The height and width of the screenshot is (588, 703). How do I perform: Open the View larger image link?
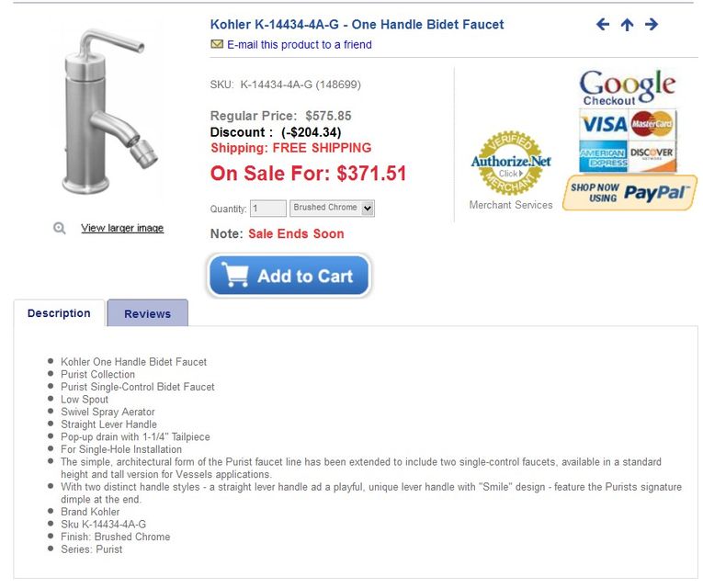click(x=122, y=228)
